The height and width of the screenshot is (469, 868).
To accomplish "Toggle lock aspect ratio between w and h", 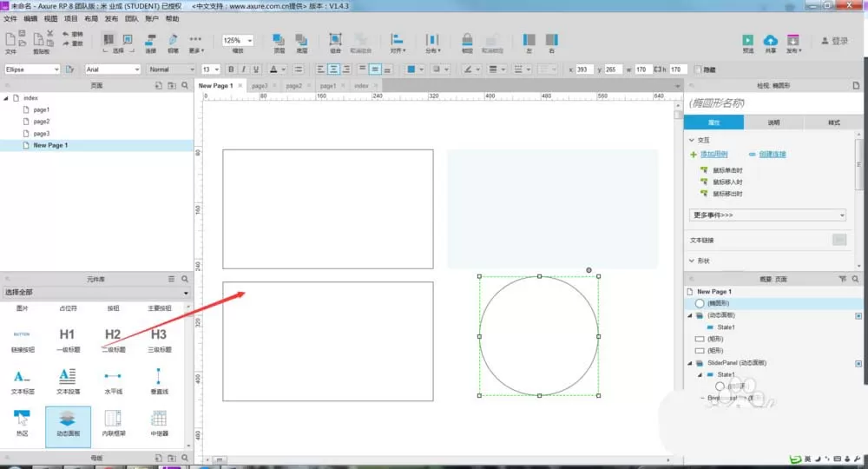I will (657, 69).
